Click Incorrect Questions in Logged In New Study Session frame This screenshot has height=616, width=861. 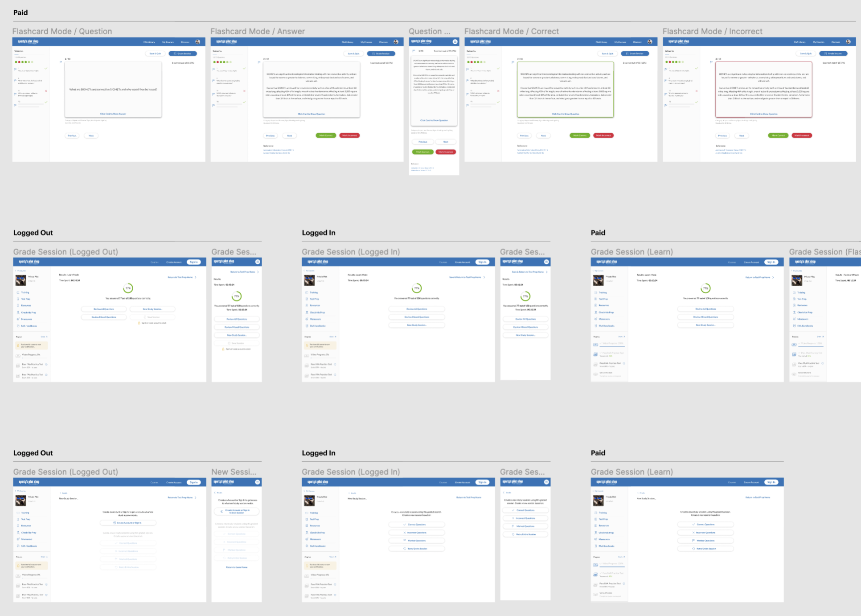tap(417, 533)
